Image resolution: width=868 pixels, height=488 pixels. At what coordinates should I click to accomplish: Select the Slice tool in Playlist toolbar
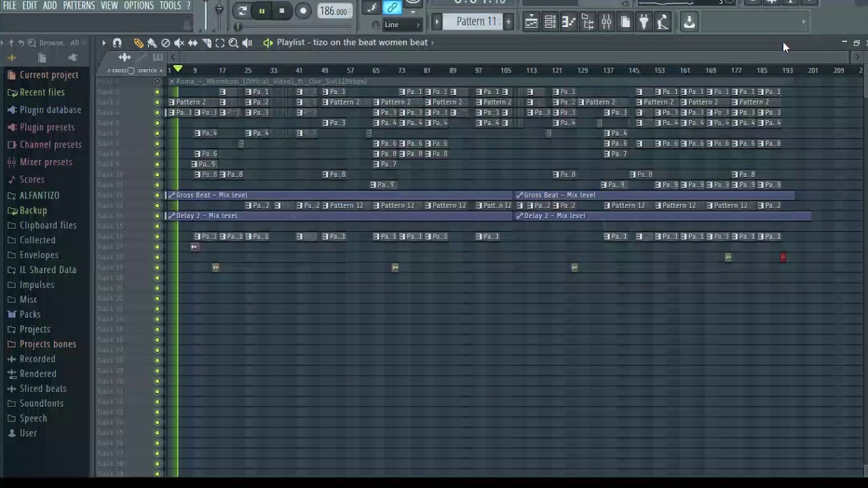tap(206, 43)
